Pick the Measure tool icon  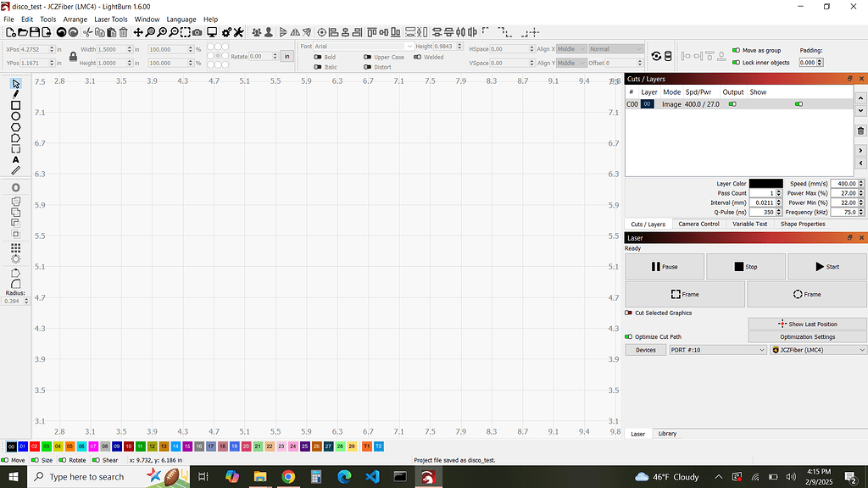(15, 170)
